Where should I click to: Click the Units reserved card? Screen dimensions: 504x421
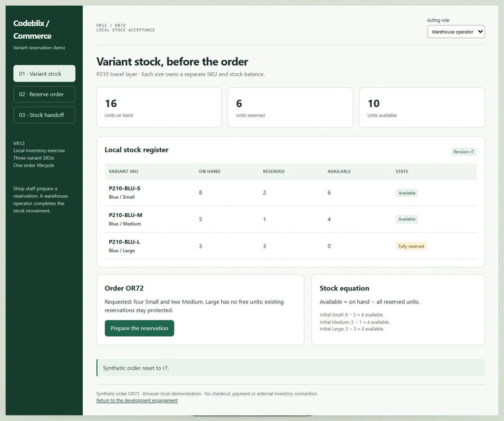291,107
